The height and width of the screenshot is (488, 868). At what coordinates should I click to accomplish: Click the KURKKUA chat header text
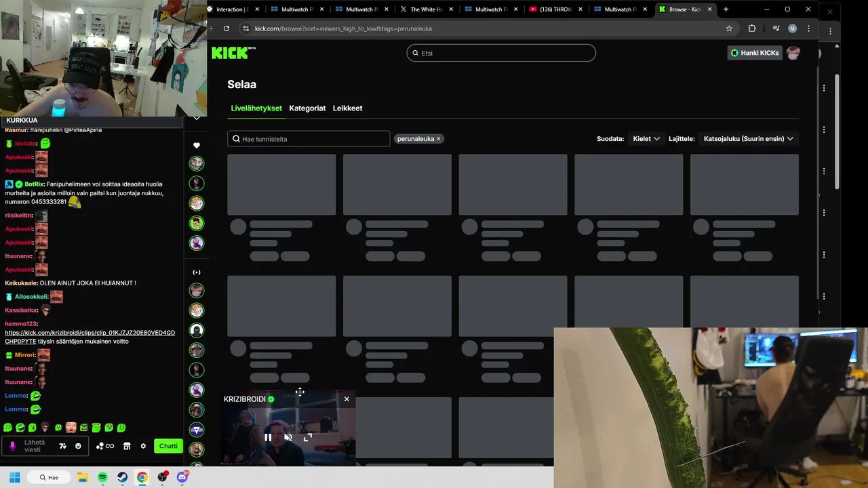pos(22,120)
